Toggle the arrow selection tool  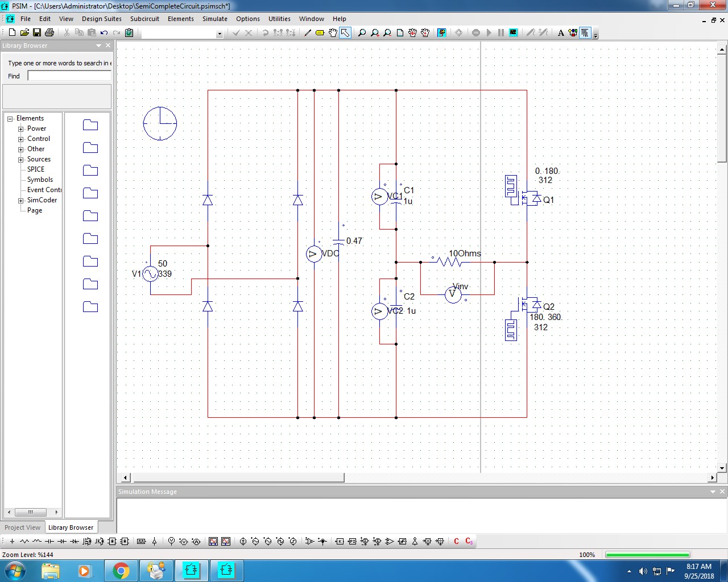(345, 32)
